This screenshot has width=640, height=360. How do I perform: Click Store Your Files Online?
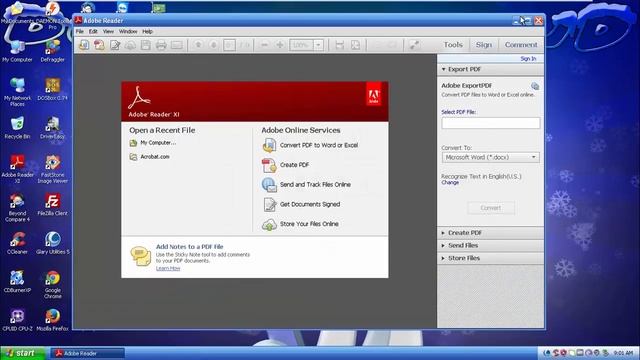(x=300, y=224)
